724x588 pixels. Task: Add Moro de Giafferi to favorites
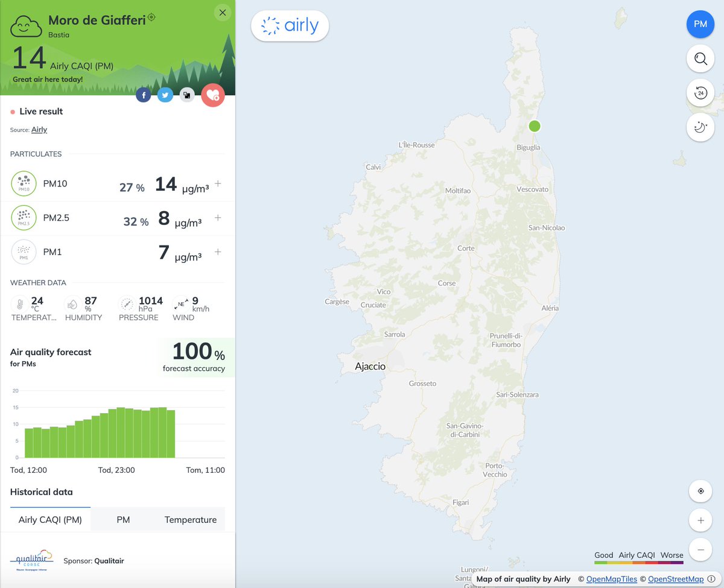click(212, 95)
